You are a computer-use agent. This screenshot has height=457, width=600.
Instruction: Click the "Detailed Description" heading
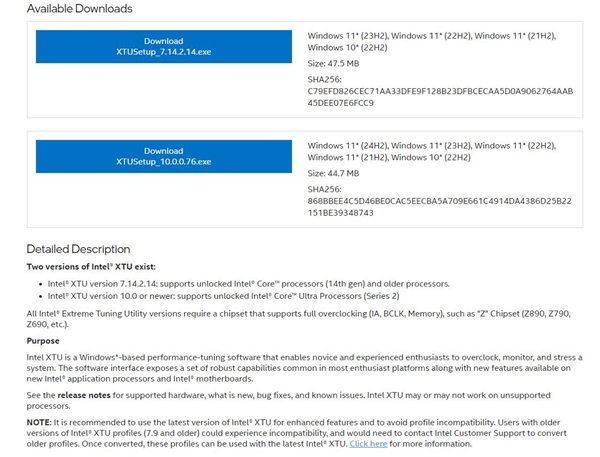click(x=78, y=249)
